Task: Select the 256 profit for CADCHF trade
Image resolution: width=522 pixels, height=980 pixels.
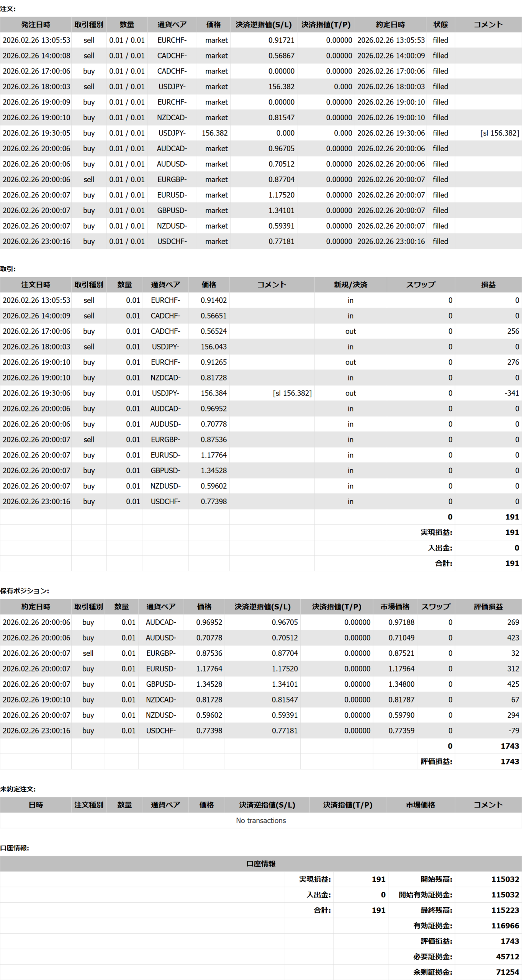Action: [513, 331]
